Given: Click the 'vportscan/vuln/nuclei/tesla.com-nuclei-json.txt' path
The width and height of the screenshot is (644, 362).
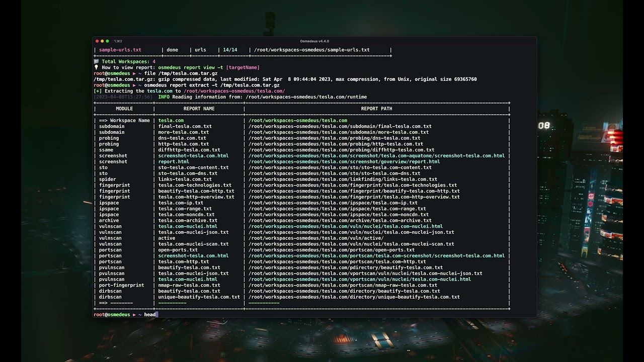Looking at the screenshot, I should point(365,274).
